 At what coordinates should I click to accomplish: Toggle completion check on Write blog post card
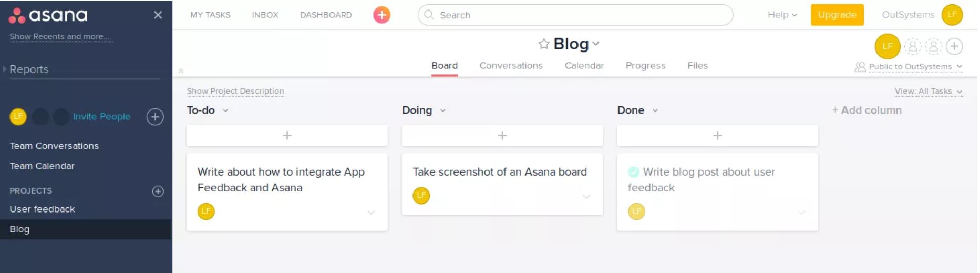[x=634, y=172]
